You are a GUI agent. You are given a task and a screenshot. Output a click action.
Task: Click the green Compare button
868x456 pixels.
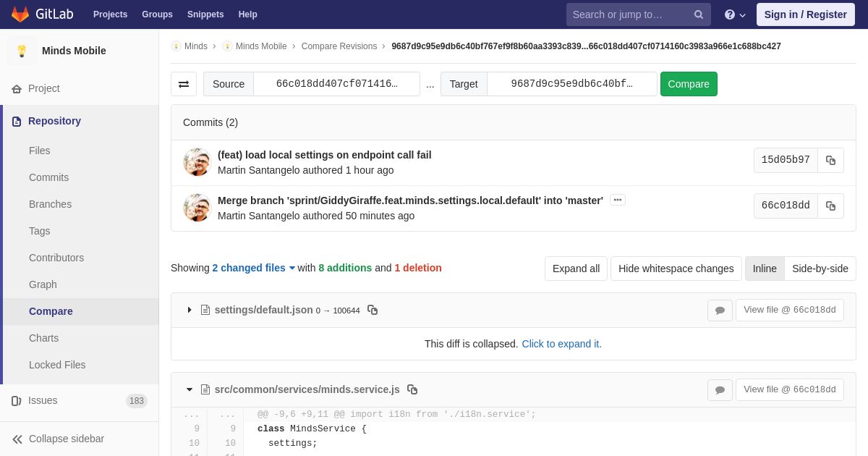pyautogui.click(x=689, y=84)
